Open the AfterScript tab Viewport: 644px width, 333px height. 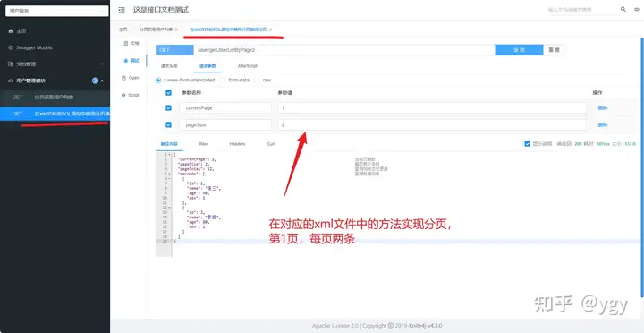pyautogui.click(x=248, y=66)
